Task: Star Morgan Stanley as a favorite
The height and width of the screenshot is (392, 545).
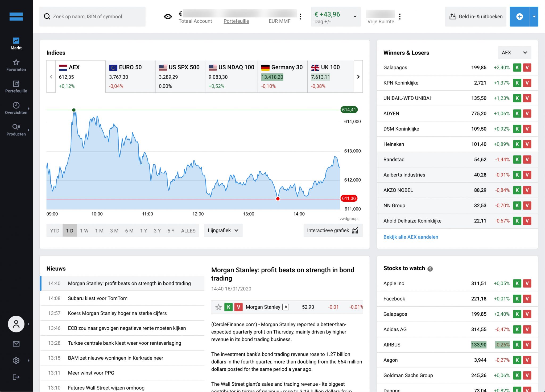Action: 218,307
